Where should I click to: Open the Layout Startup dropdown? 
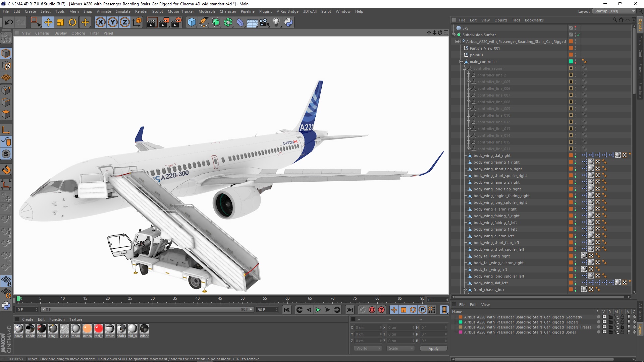point(614,11)
